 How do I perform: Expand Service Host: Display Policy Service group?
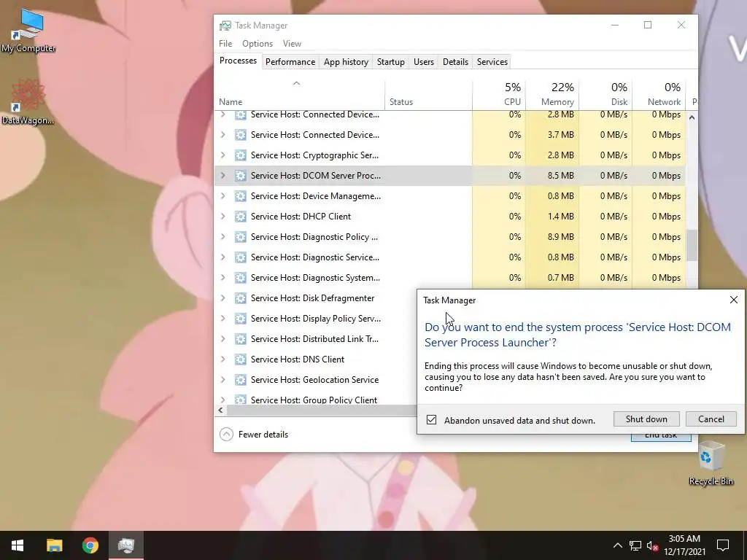222,319
